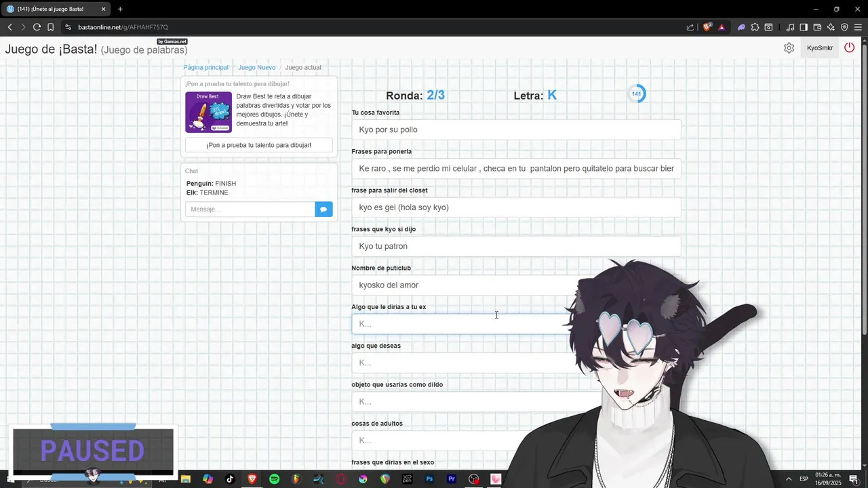Click the address bar URL
868x488 pixels.
123,27
